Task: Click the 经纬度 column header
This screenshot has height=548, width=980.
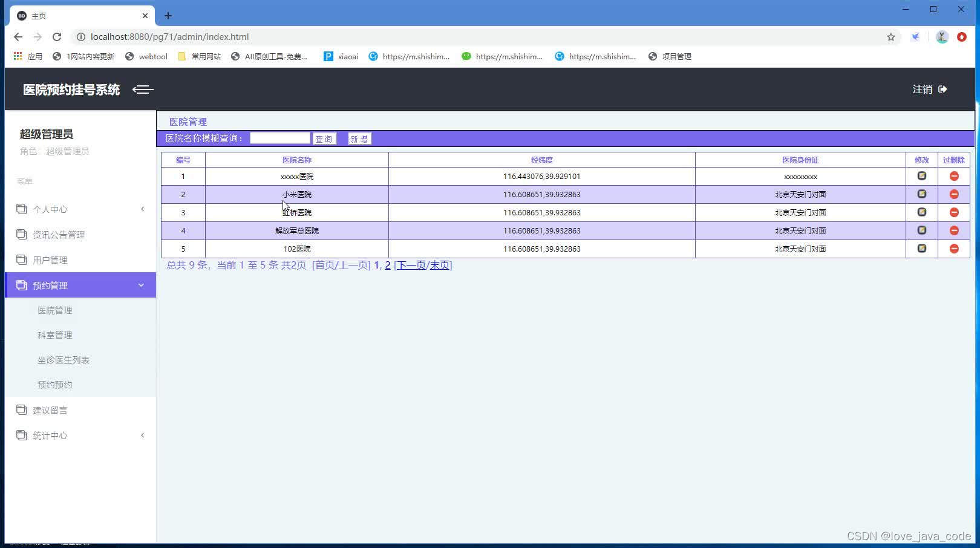Action: (x=541, y=160)
